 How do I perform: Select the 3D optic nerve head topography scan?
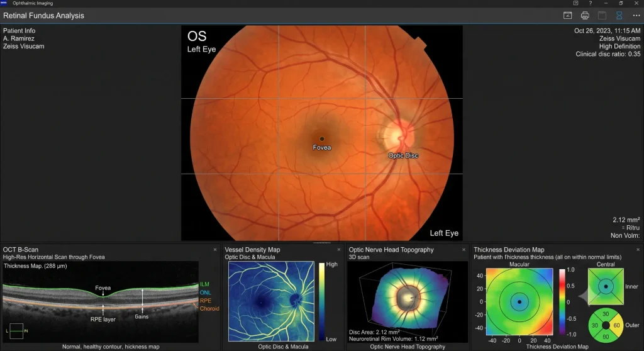tap(408, 301)
